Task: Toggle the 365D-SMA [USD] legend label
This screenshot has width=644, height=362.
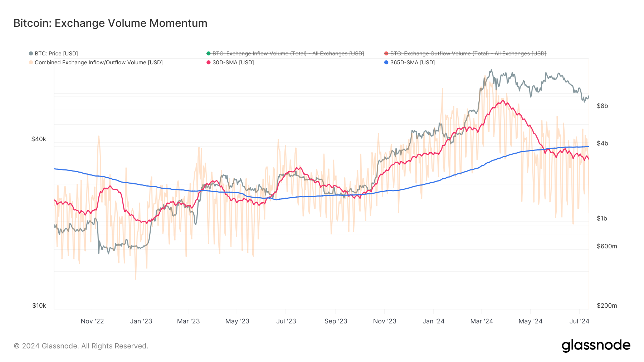Action: 413,63
